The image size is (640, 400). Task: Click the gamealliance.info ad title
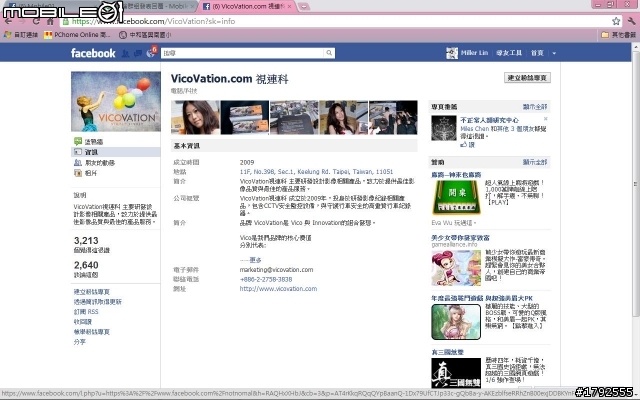click(x=460, y=238)
